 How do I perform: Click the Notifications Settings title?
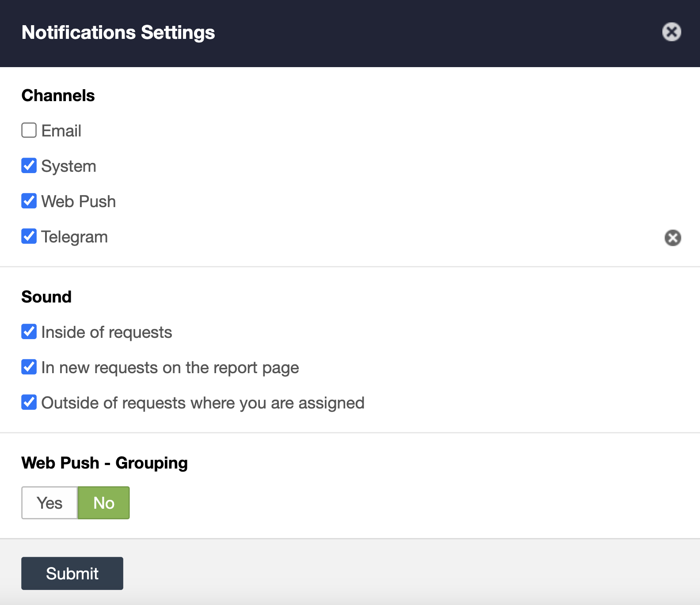coord(118,33)
